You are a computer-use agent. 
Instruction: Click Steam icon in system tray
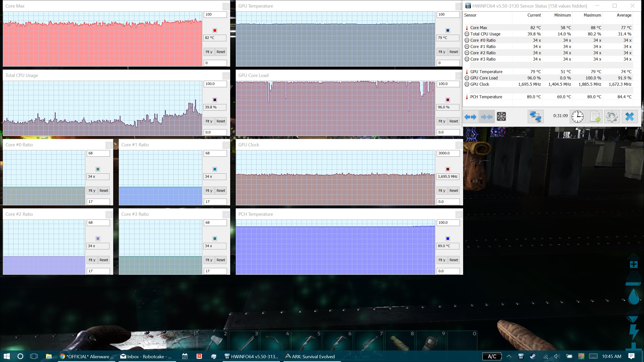pyautogui.click(x=533, y=356)
